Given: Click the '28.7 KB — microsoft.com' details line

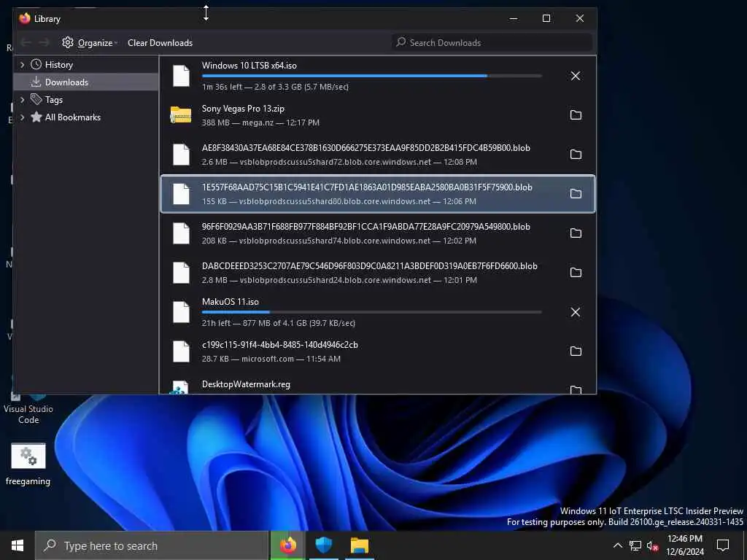Looking at the screenshot, I should click(x=271, y=359).
